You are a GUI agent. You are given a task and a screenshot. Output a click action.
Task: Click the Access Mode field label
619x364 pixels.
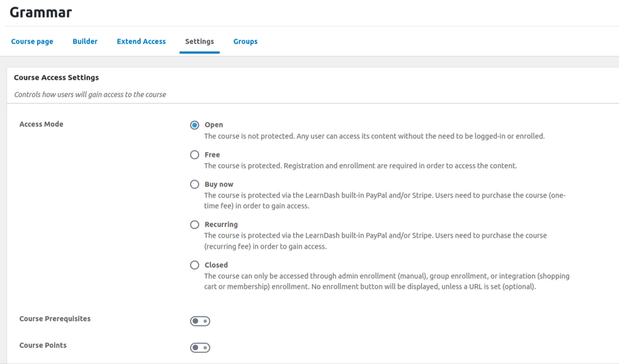coord(41,124)
